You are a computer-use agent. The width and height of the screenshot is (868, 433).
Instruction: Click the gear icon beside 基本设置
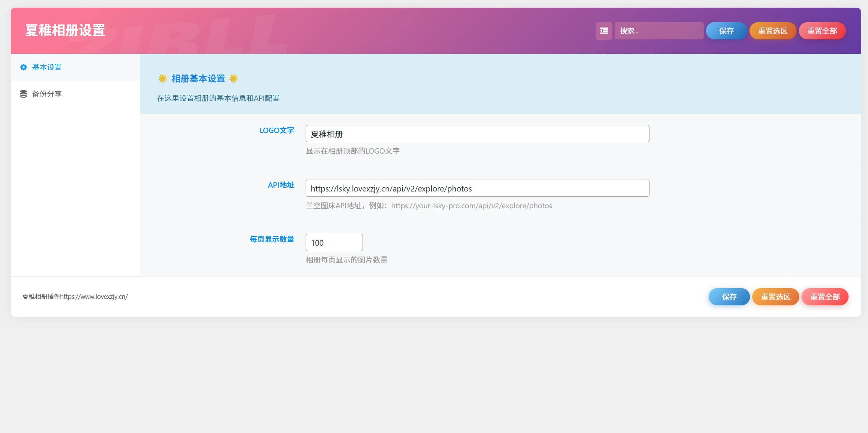point(23,67)
